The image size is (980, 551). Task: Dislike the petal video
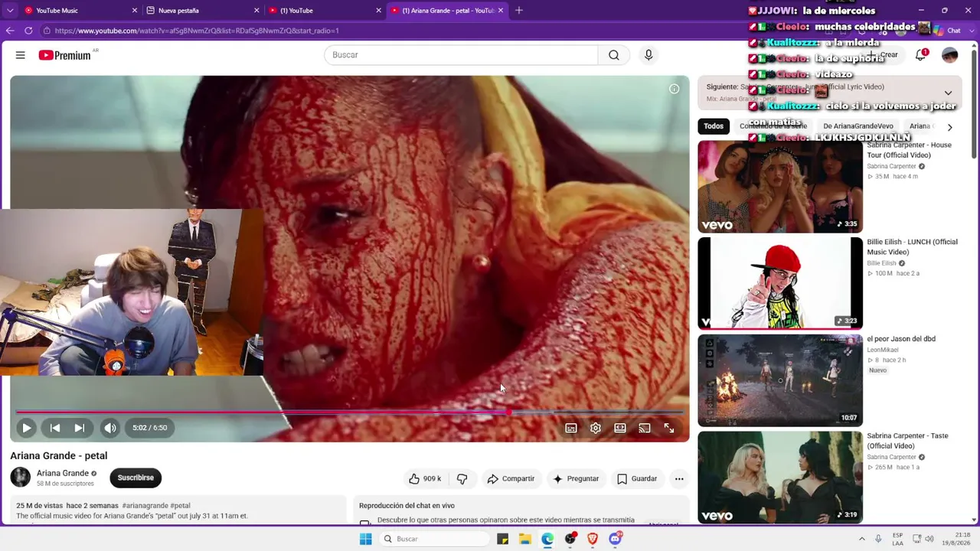pyautogui.click(x=462, y=479)
